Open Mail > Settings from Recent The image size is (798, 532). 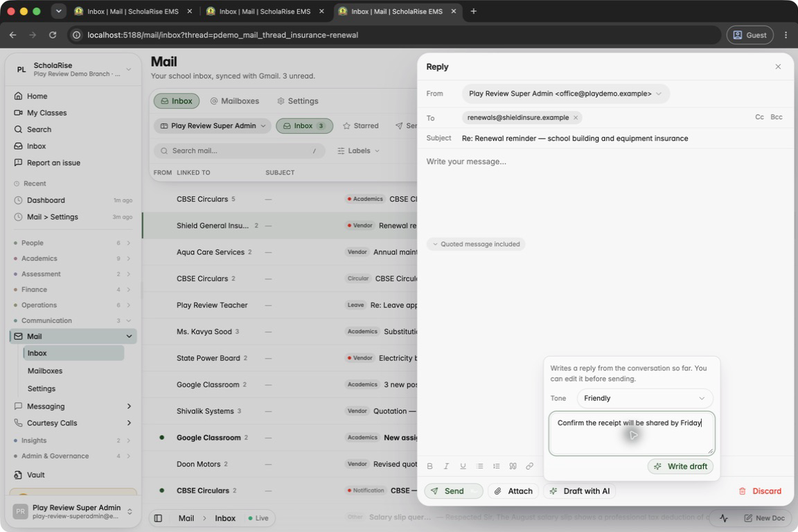(x=73, y=217)
